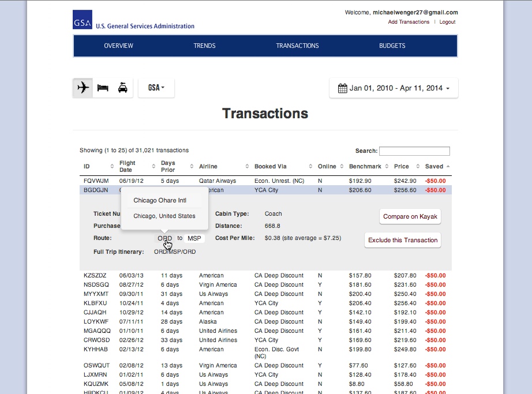Select the car rental icon
Image resolution: width=532 pixels, height=394 pixels.
[x=123, y=88]
